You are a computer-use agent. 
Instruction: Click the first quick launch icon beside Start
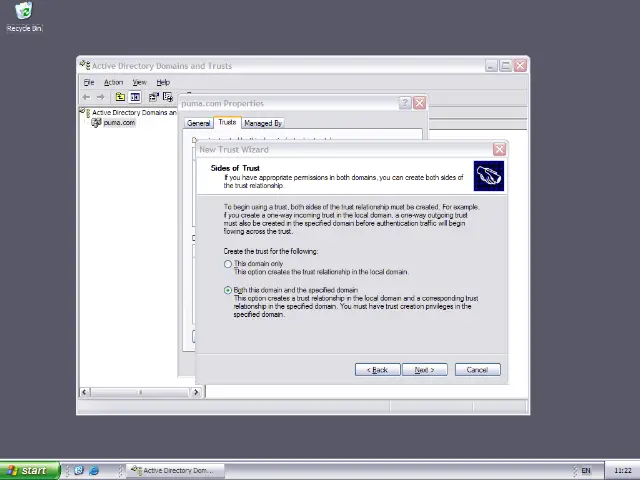click(79, 470)
